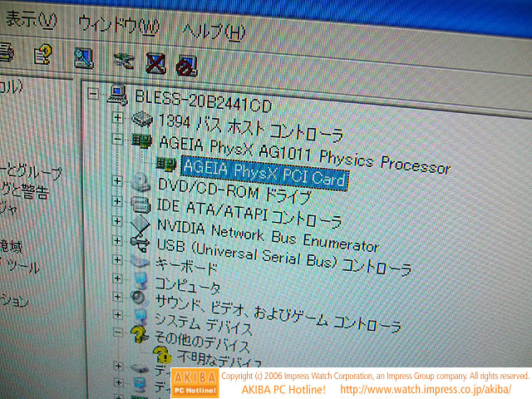Image resolution: width=532 pixels, height=399 pixels.
Task: Open the 表示(V) menu
Action: pyautogui.click(x=31, y=20)
